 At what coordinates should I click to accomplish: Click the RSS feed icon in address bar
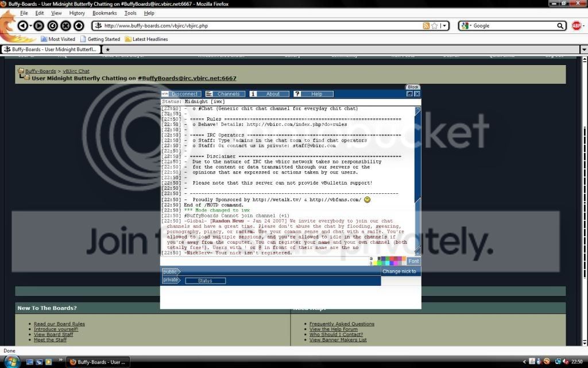click(426, 25)
